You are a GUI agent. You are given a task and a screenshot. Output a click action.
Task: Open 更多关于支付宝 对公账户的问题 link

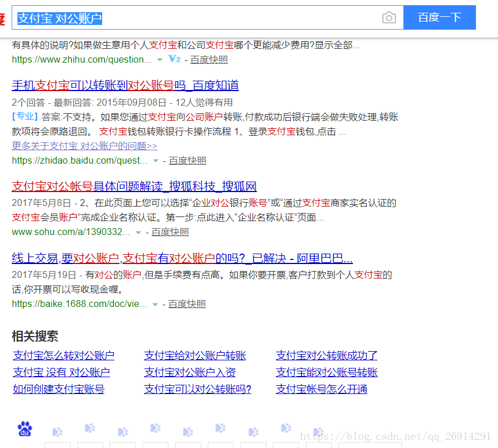pyautogui.click(x=85, y=146)
